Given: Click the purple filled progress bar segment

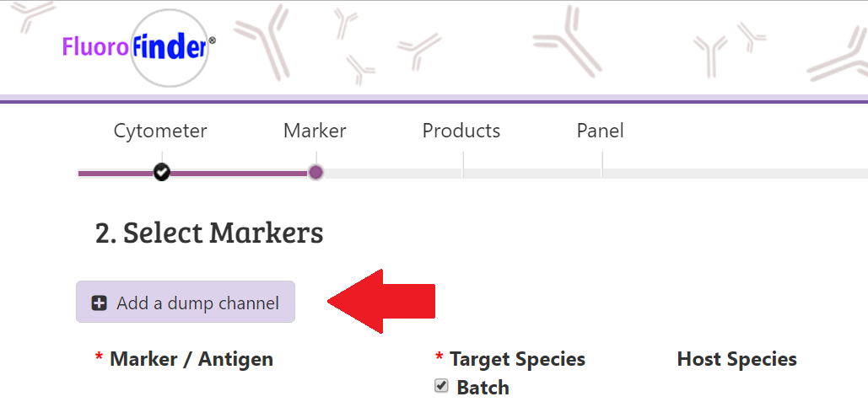Looking at the screenshot, I should tap(236, 173).
